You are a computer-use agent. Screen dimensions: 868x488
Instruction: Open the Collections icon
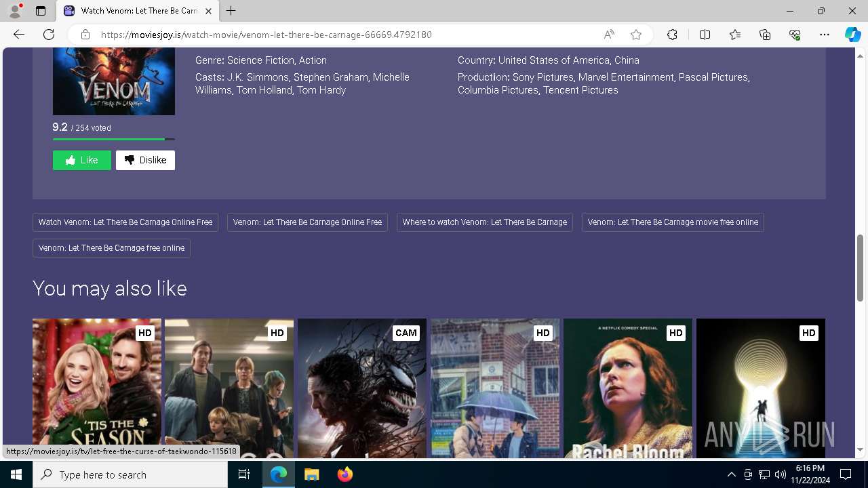click(x=765, y=35)
